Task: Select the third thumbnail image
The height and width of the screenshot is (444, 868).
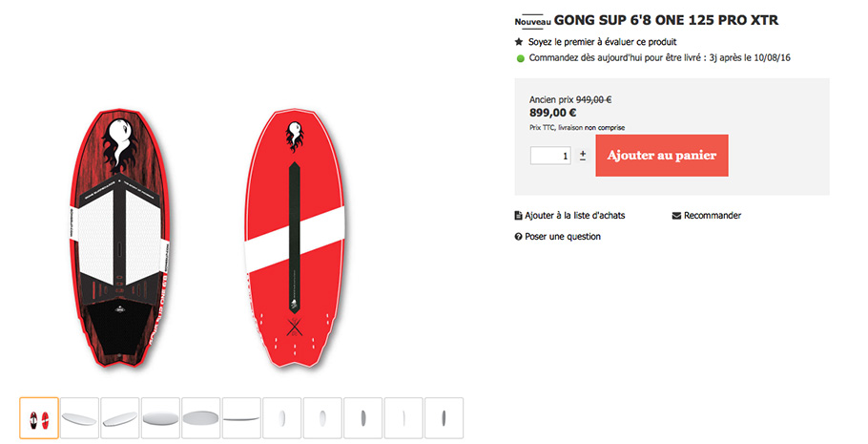Action: (120, 418)
